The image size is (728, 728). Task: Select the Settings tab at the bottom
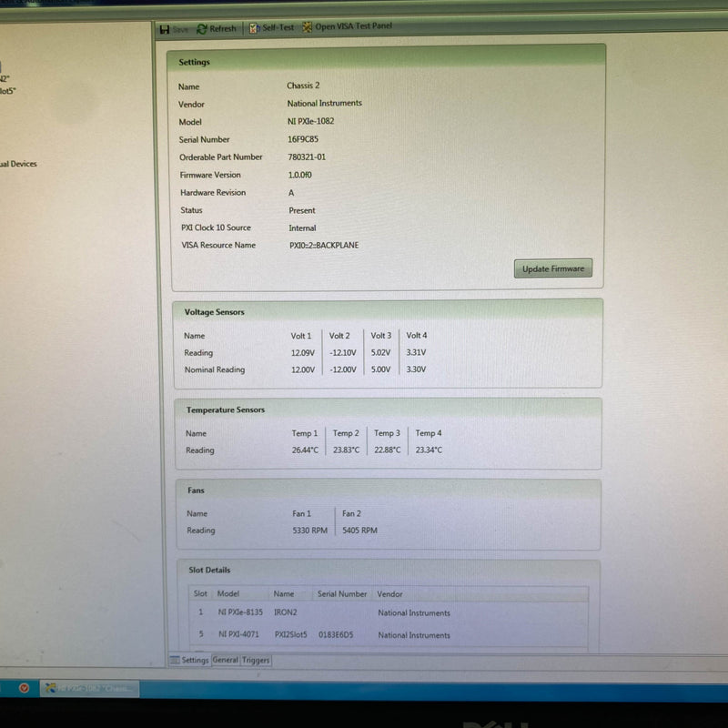(195, 661)
